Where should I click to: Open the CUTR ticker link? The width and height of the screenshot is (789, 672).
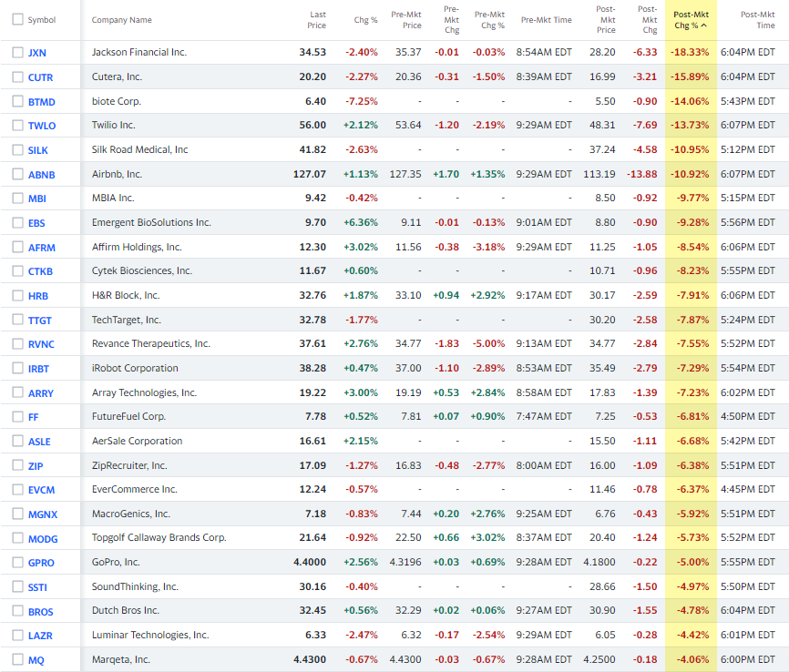tap(40, 77)
